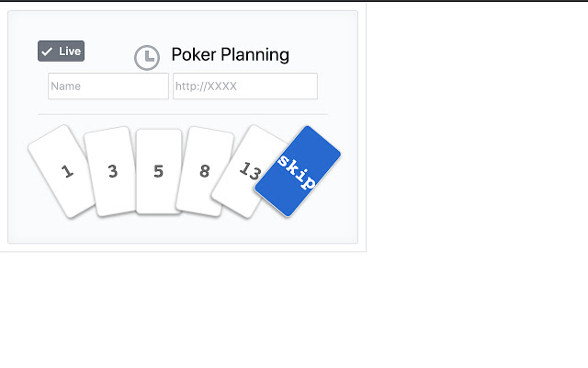Click the Poker Planning title

[x=230, y=55]
